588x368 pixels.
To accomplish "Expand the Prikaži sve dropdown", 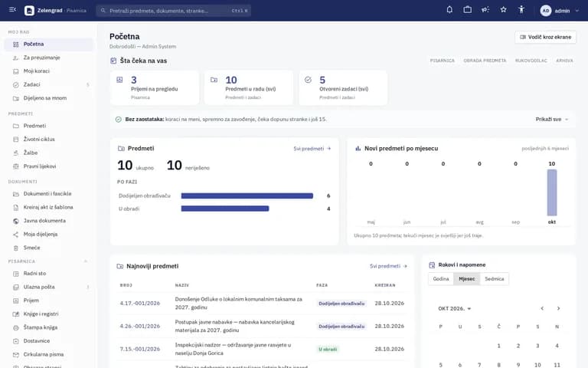I will click(x=552, y=120).
